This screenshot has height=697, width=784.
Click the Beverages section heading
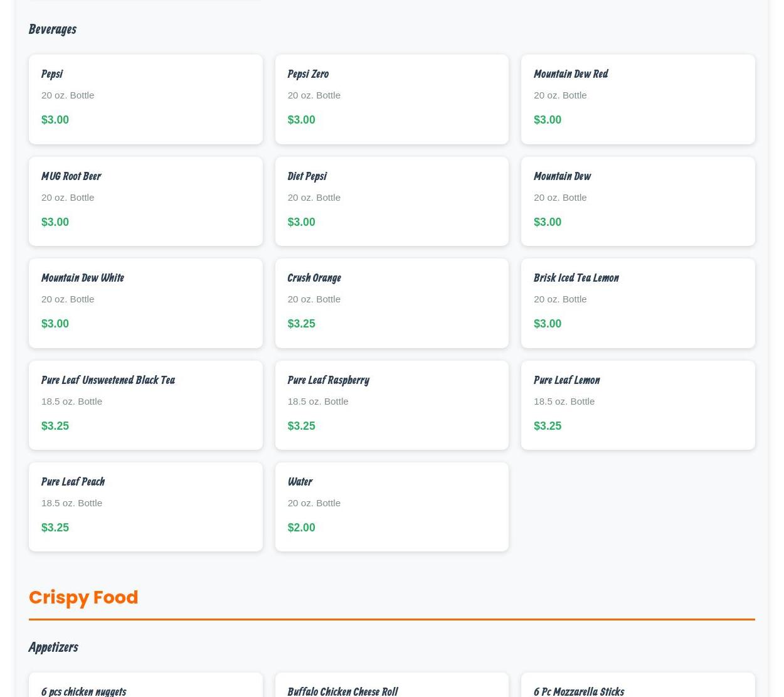pyautogui.click(x=53, y=29)
